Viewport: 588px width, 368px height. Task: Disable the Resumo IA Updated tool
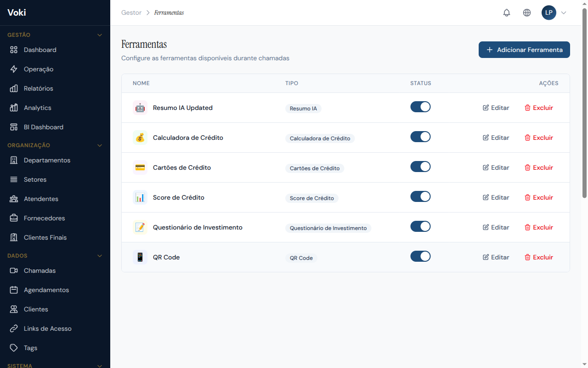point(420,106)
